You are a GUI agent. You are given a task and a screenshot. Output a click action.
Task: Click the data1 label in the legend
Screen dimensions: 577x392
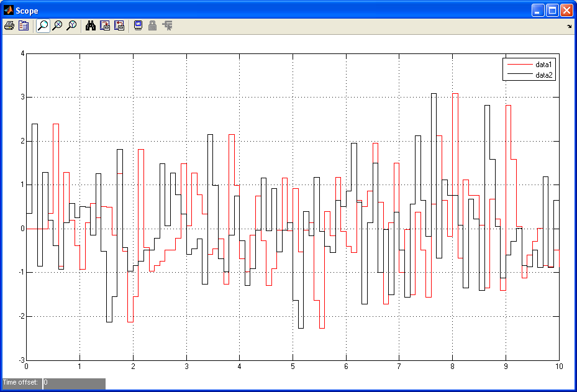[543, 65]
